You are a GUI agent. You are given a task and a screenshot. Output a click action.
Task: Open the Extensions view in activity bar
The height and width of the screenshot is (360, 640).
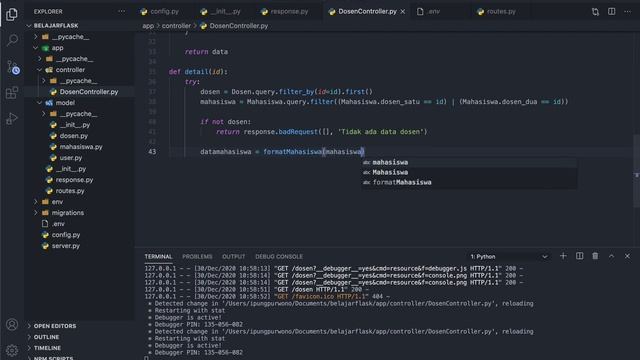[x=12, y=93]
